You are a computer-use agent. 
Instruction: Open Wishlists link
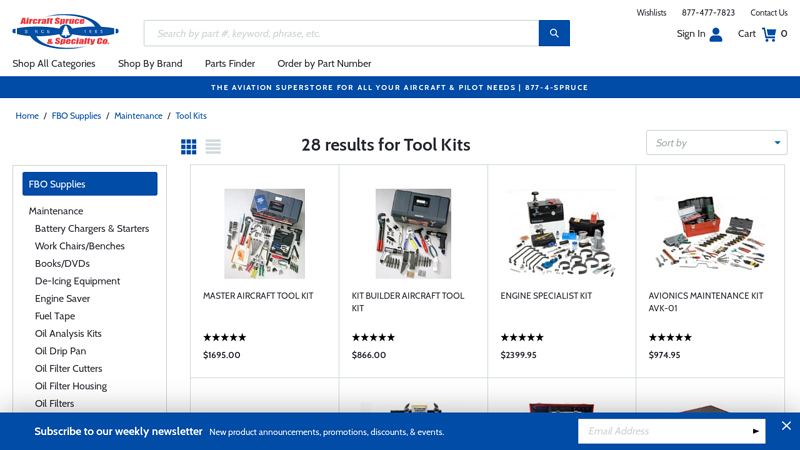click(x=651, y=13)
